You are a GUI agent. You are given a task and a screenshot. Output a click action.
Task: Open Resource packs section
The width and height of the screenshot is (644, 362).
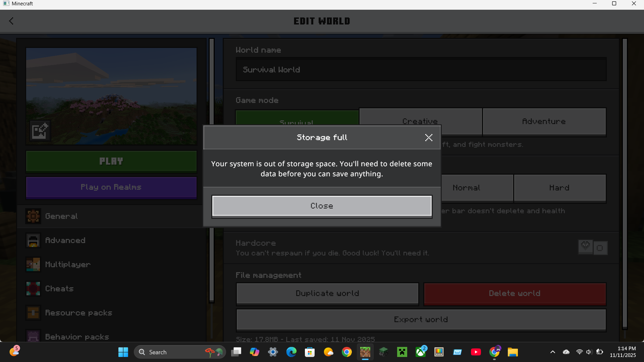(x=78, y=313)
